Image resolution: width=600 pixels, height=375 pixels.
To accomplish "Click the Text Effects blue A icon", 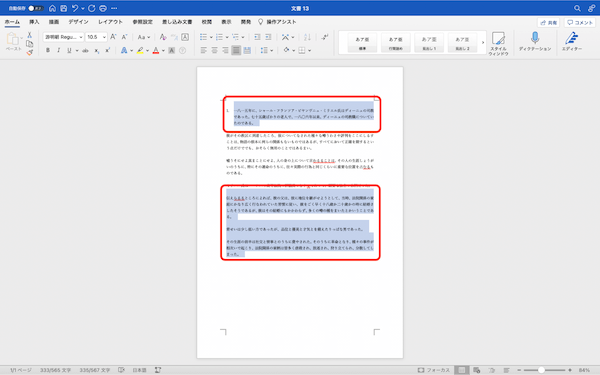I will 124,50.
